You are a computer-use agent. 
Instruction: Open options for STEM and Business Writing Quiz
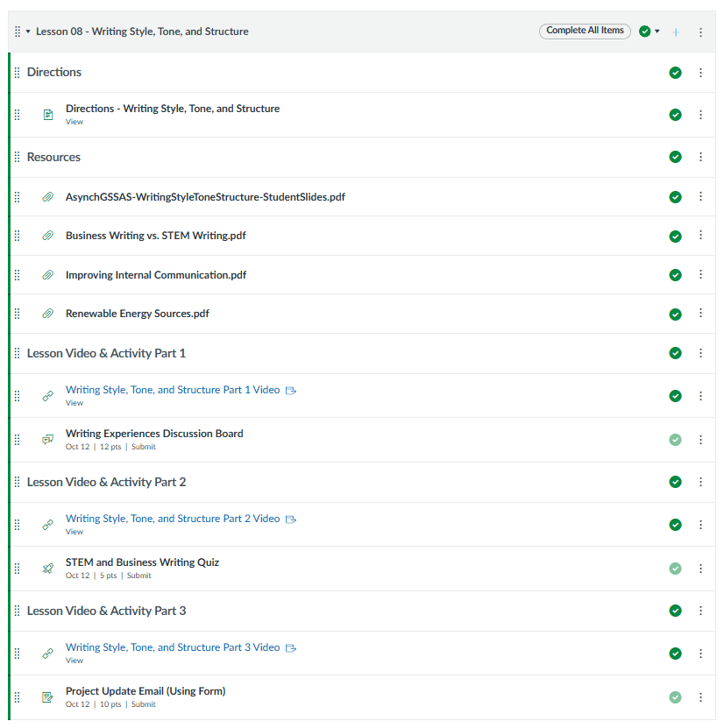701,569
